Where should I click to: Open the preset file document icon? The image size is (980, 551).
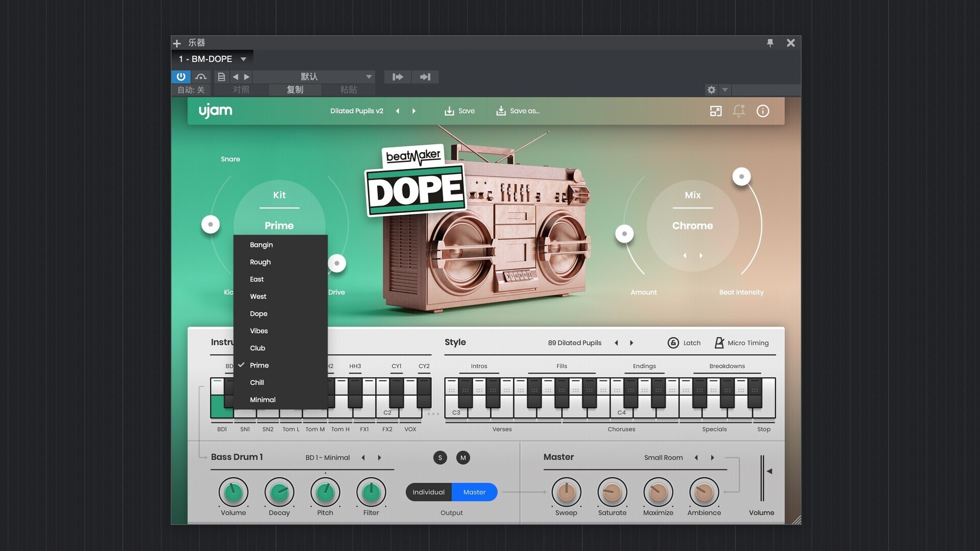[221, 77]
